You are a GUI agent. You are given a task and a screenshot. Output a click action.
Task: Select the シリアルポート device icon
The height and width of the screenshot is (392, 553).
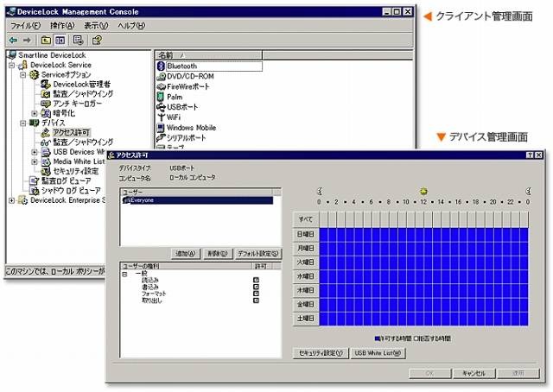[161, 138]
